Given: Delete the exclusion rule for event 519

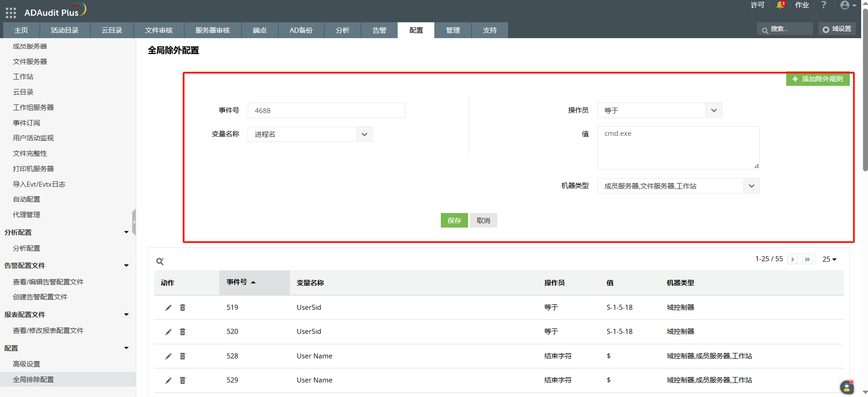Looking at the screenshot, I should [183, 308].
